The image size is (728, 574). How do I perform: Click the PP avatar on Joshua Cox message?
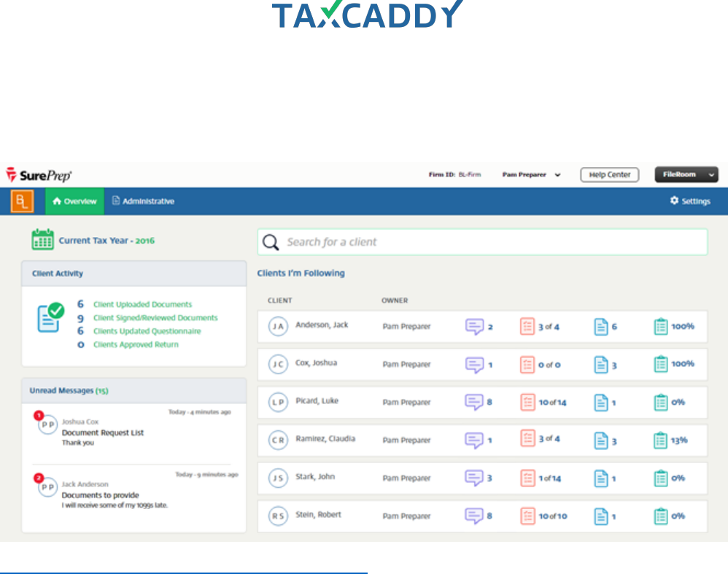(47, 424)
